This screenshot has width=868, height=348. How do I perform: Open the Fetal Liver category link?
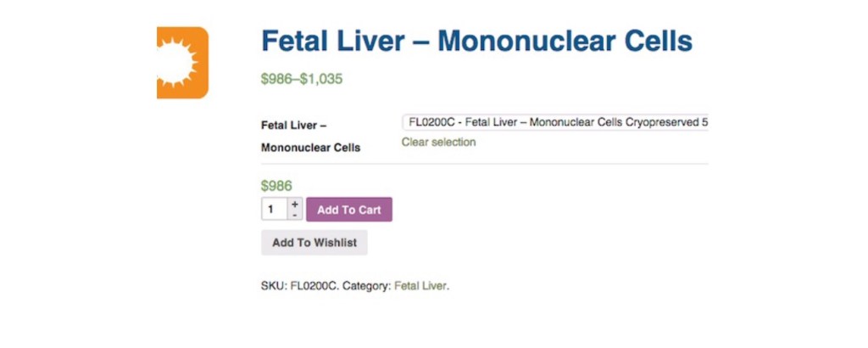click(420, 286)
